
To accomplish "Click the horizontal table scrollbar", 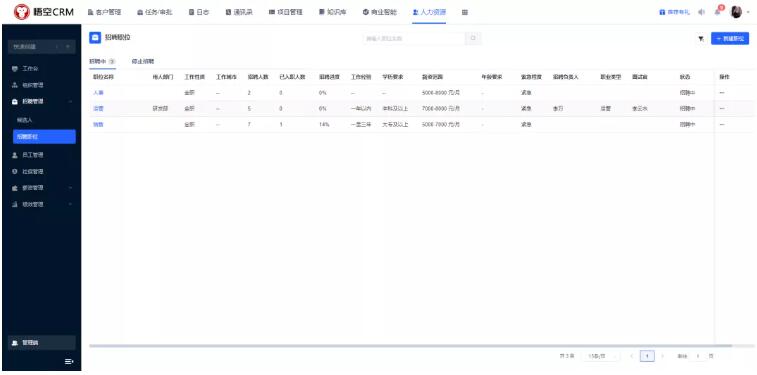I will (410, 346).
